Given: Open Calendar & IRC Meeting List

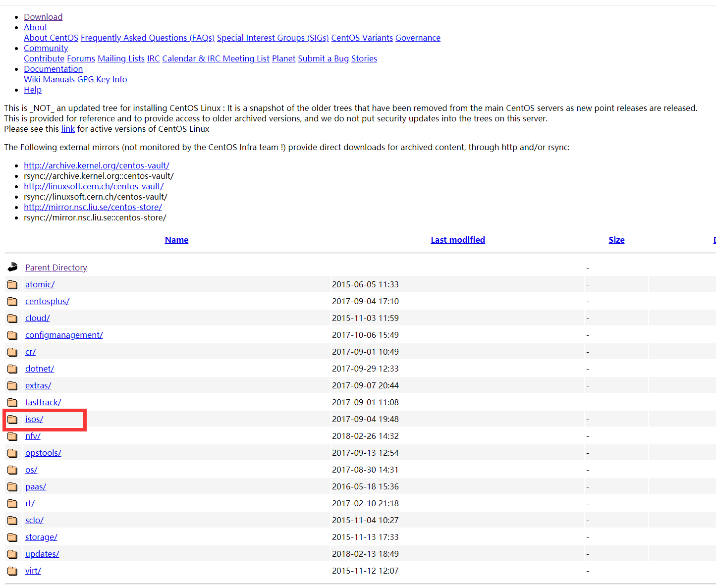Looking at the screenshot, I should tap(216, 58).
